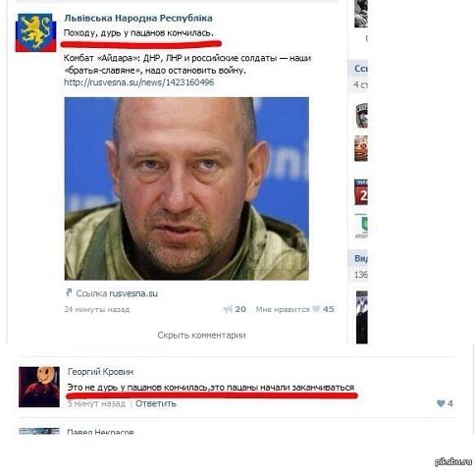Open the Георгий Кровин profile name
The image size is (476, 471).
(100, 372)
